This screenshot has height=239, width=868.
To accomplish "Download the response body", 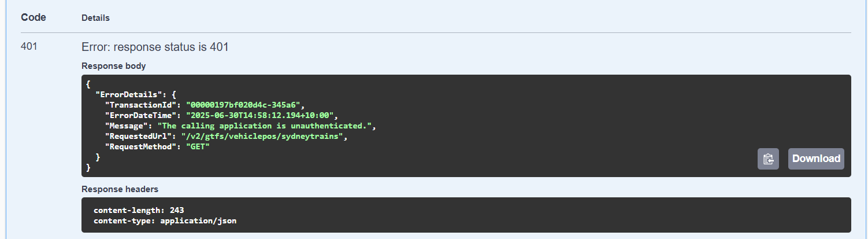I will [x=816, y=159].
